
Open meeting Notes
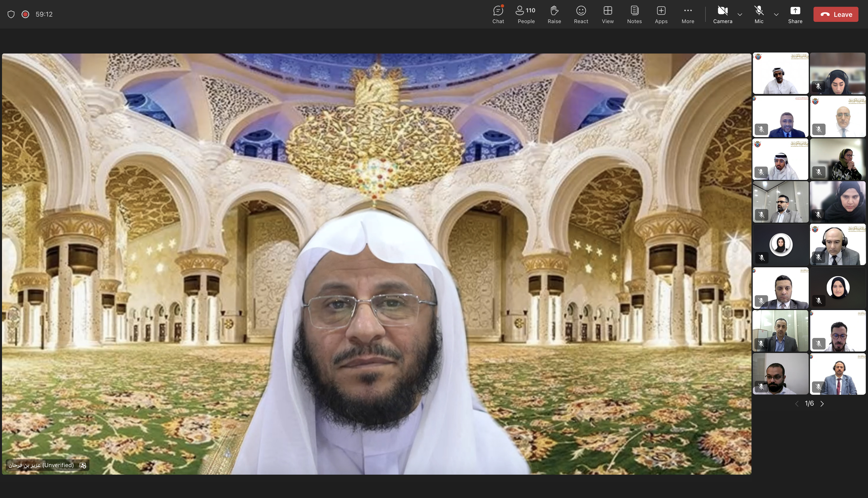(x=634, y=14)
